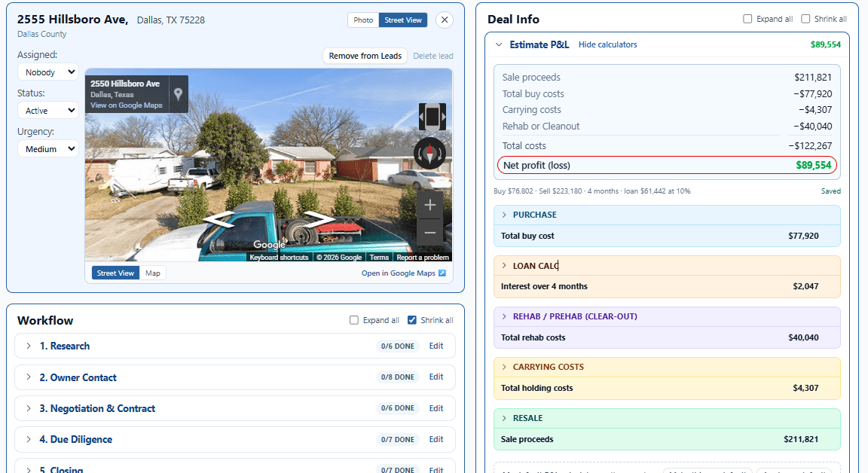Image resolution: width=868 pixels, height=473 pixels.
Task: Click Remove from Leads button
Action: (x=365, y=56)
